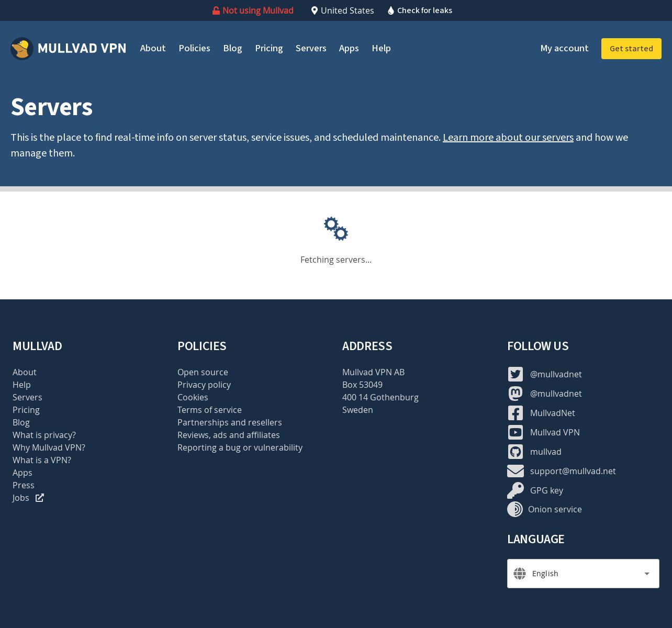Open the Open source policy link
Image resolution: width=672 pixels, height=628 pixels.
pos(203,372)
